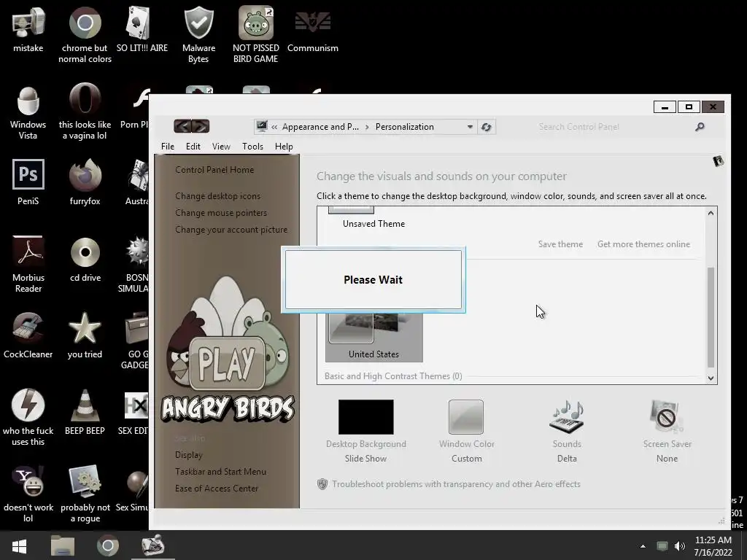This screenshot has height=560, width=747.
Task: Open the address bar history dropdown
Action: coord(470,127)
